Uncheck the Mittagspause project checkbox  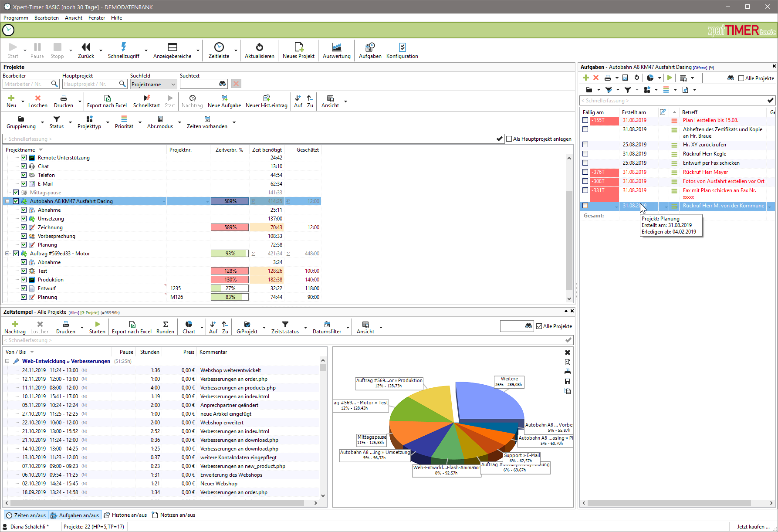pyautogui.click(x=16, y=193)
